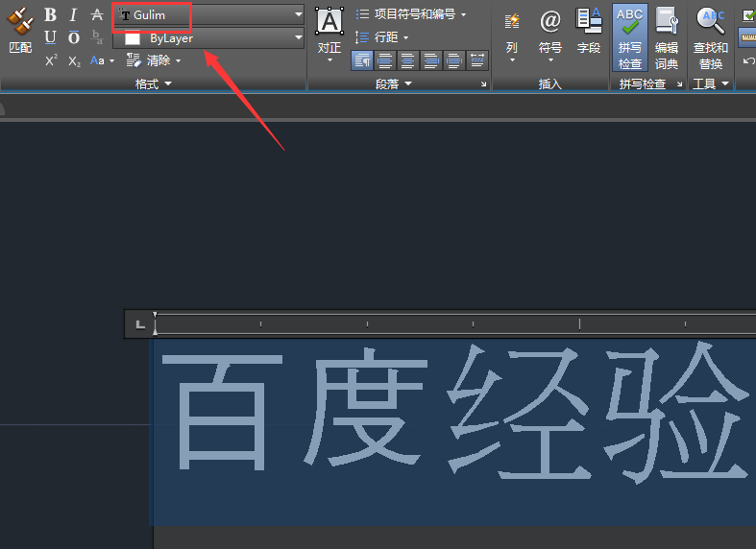756x549 pixels.
Task: Open the Aa change case dropdown
Action: coord(102,60)
